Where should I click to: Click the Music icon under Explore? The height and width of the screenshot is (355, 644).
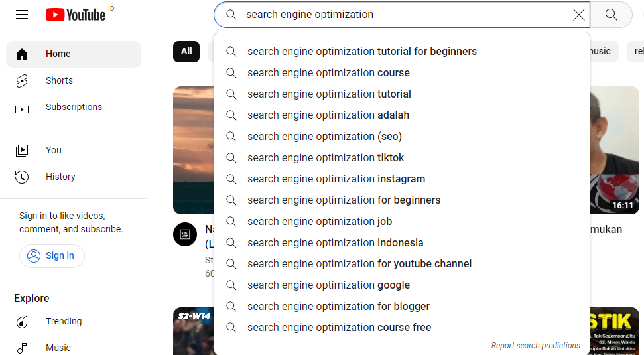[22, 348]
